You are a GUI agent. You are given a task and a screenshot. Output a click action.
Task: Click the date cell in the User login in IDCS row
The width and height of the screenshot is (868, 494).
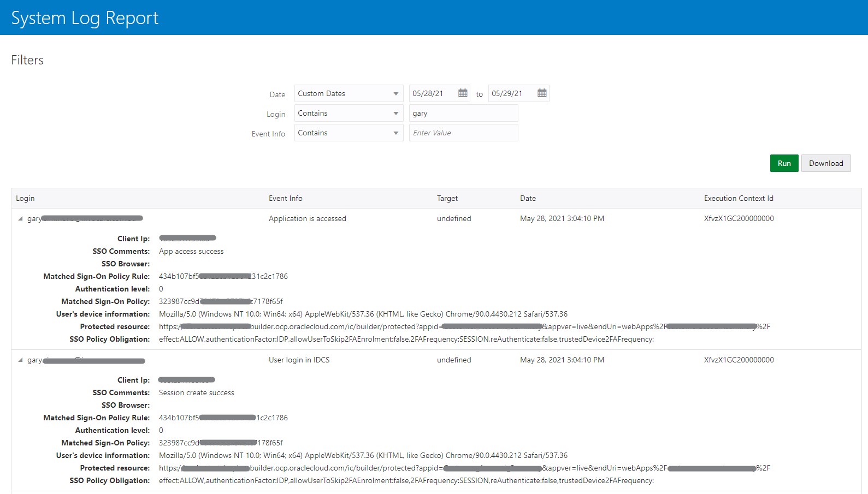[562, 360]
